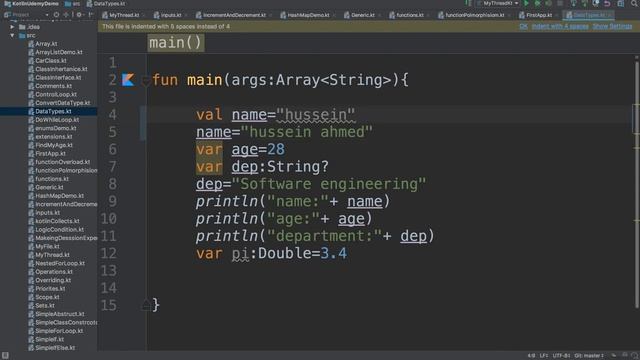This screenshot has width=640, height=360.
Task: Click the DataTypes.kt file icon in the tree
Action: [x=31, y=111]
